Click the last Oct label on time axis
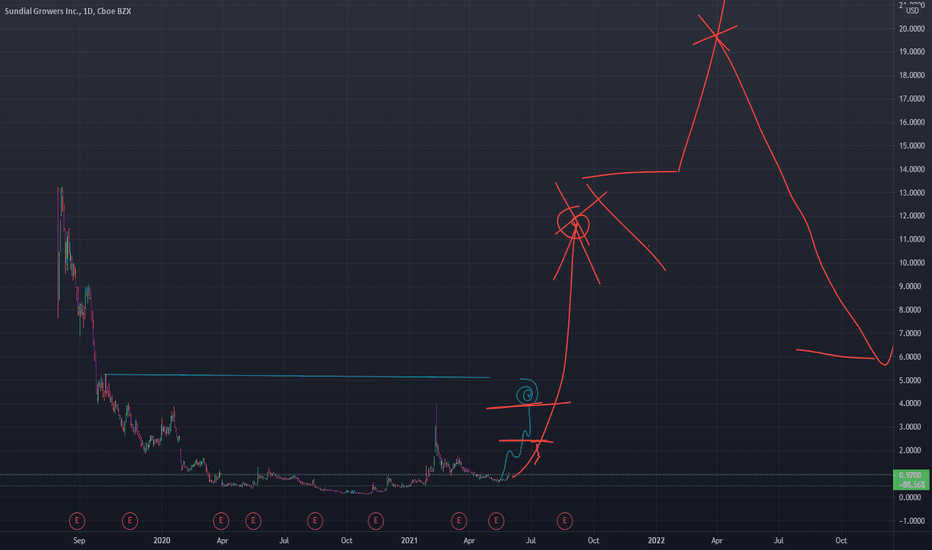Viewport: 932px width, 550px height. [841, 540]
